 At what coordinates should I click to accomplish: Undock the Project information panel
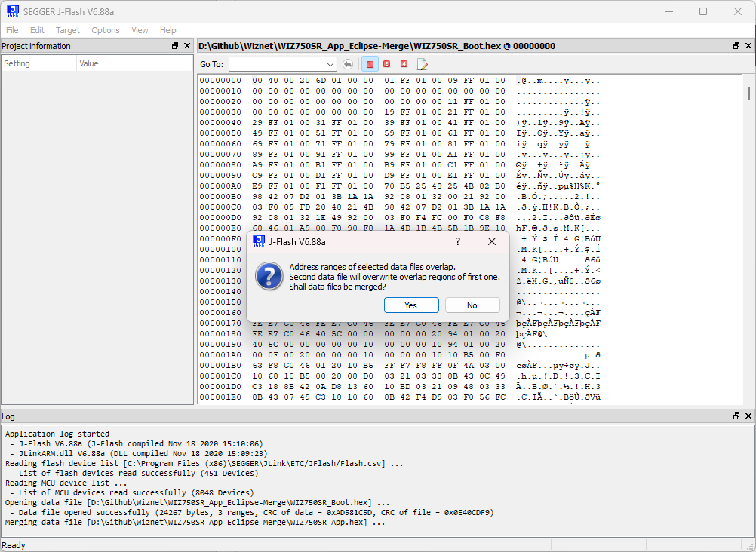coord(175,46)
